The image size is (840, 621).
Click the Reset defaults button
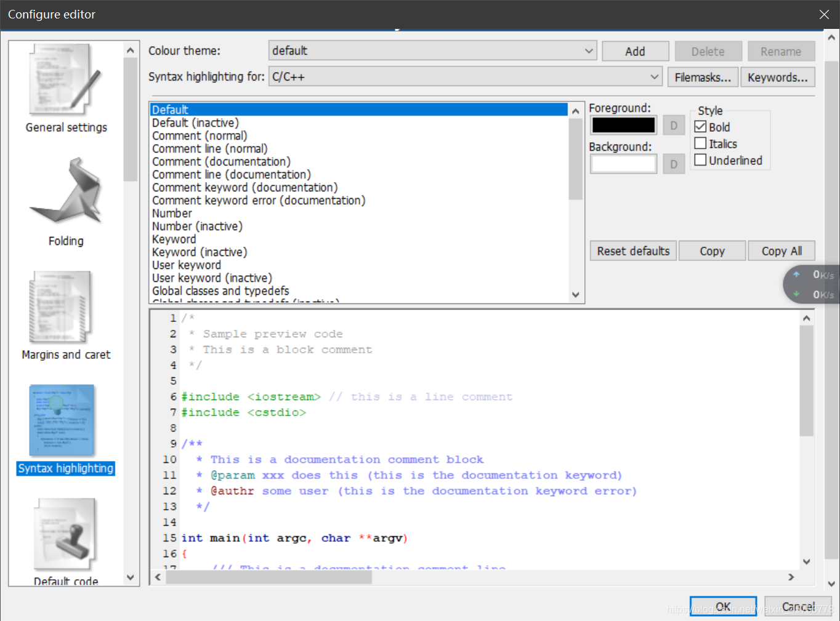click(633, 250)
